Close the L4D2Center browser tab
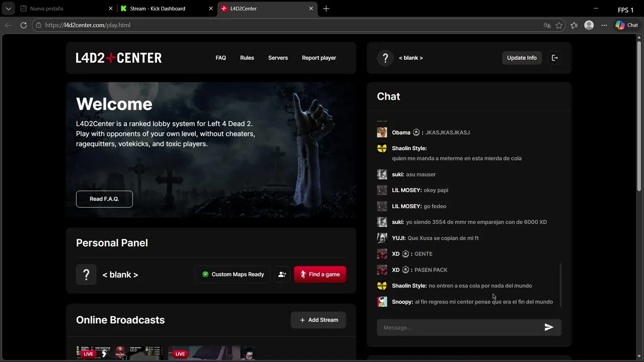 pos(311,9)
